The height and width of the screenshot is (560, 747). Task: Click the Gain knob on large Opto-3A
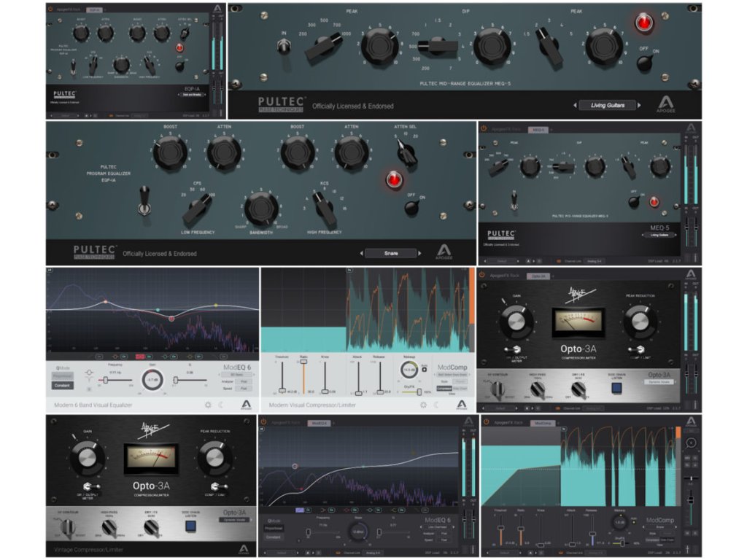point(87,458)
